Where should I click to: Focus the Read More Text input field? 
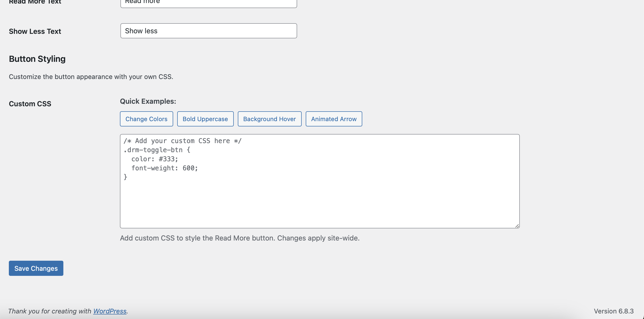point(209,3)
